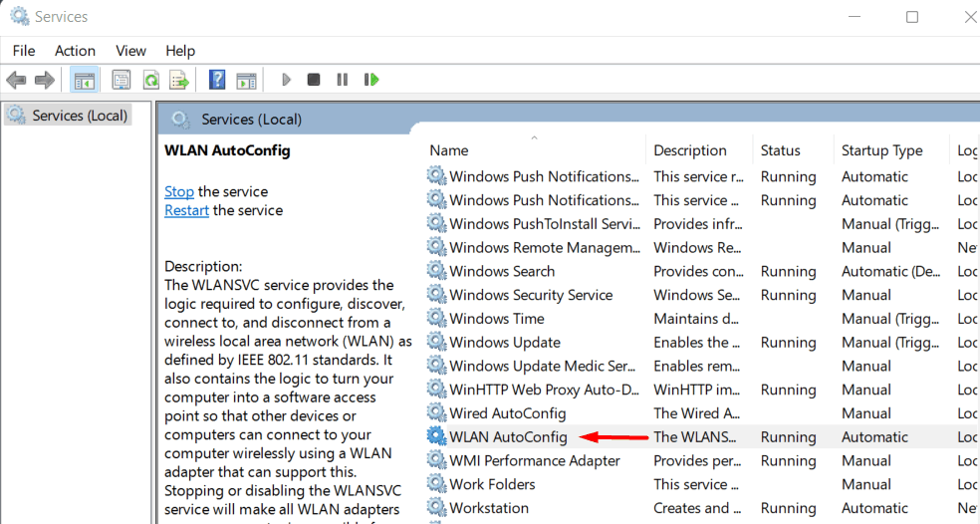Select the Windows Time service name
Image resolution: width=980 pixels, height=524 pixels.
click(x=496, y=319)
